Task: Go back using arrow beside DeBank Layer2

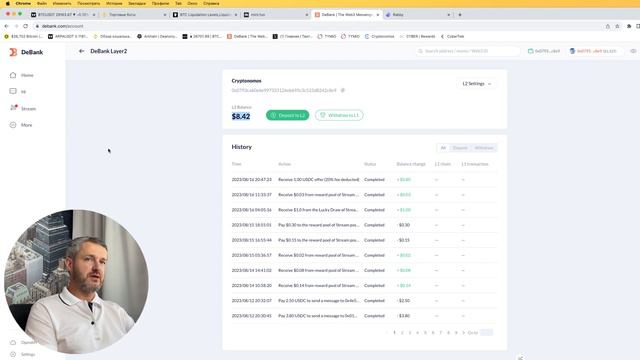Action: coord(82,51)
